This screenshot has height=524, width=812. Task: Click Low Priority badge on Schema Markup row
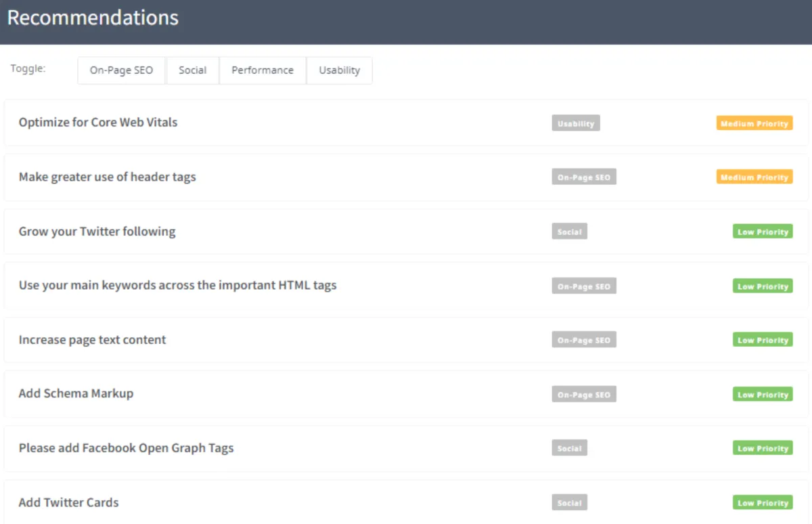tap(763, 395)
